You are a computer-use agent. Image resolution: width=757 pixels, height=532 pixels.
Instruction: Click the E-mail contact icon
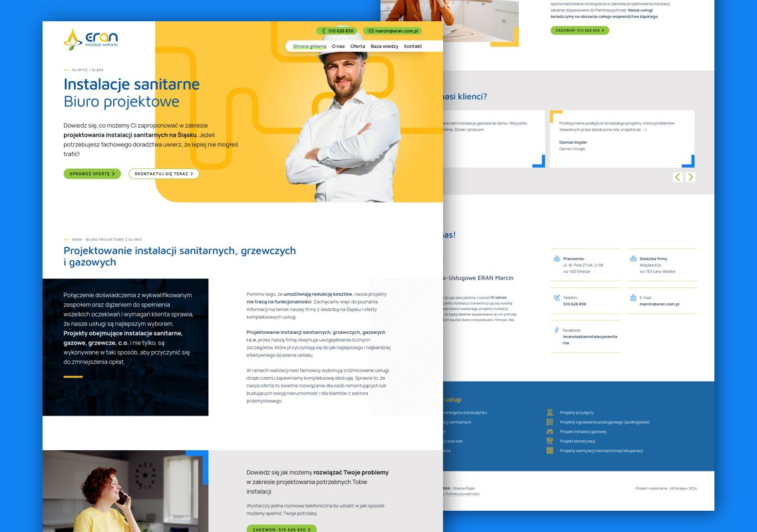[633, 298]
